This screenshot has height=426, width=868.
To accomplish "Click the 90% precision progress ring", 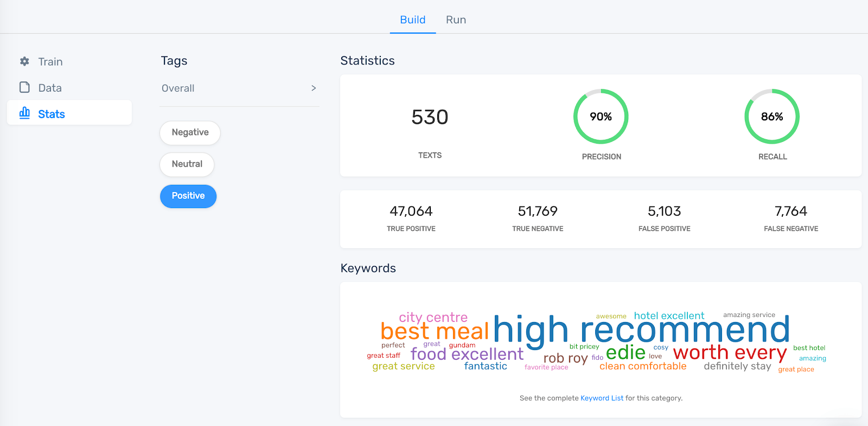I will click(601, 117).
